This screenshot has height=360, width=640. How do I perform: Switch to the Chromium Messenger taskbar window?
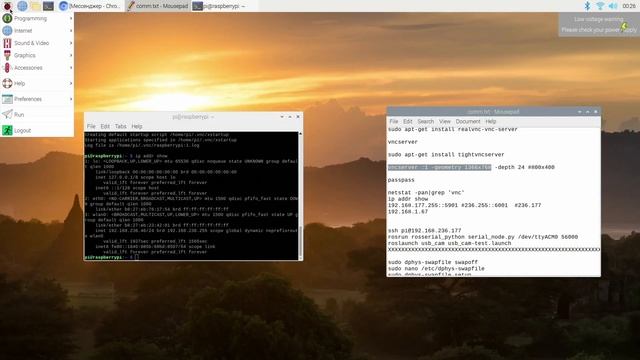click(90, 6)
